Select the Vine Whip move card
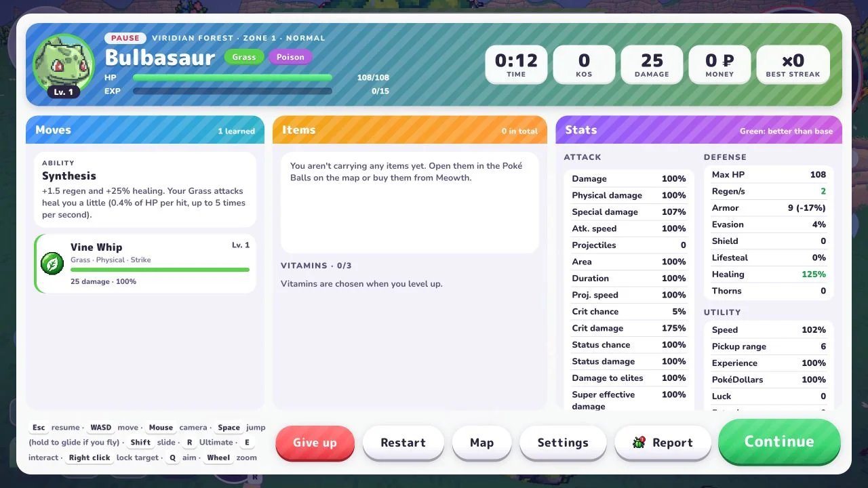This screenshot has width=868, height=488. click(x=145, y=264)
